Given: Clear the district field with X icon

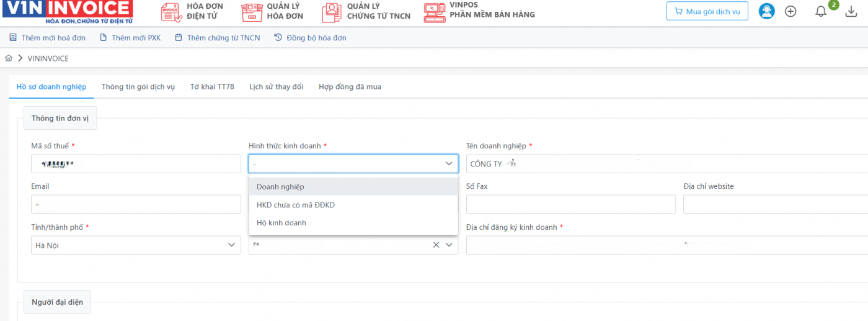Looking at the screenshot, I should tap(436, 245).
